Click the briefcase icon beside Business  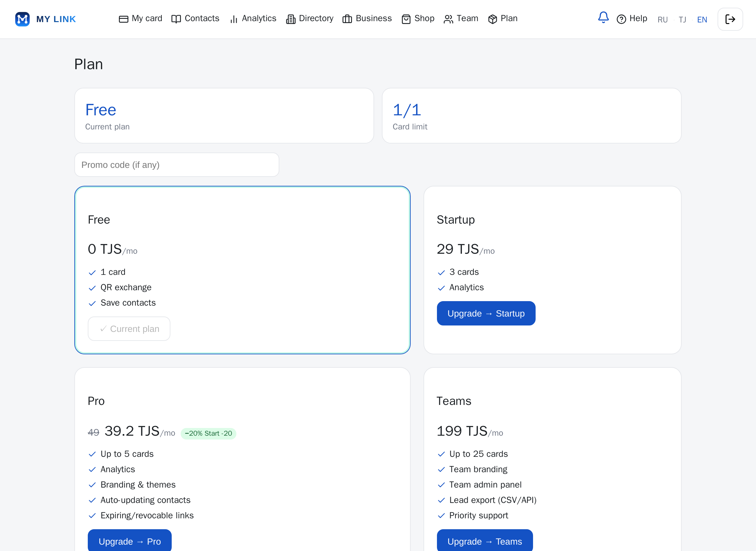(x=347, y=19)
